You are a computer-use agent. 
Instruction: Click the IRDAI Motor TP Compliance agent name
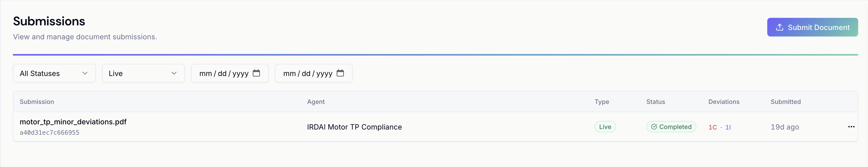[354, 127]
